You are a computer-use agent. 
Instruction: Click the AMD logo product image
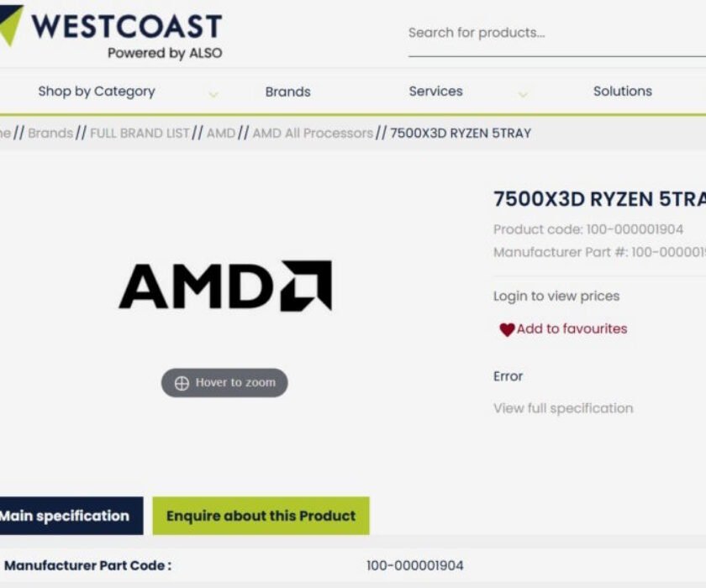point(223,286)
